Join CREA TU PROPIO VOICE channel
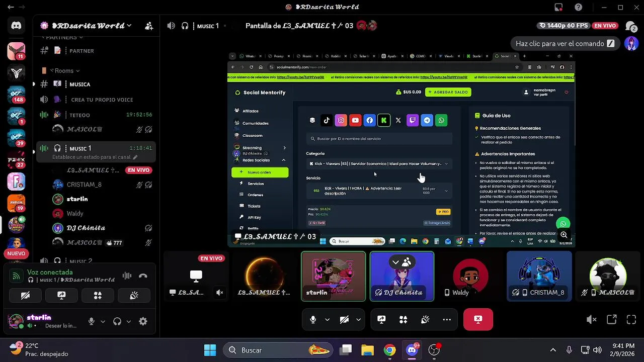Image resolution: width=644 pixels, height=362 pixels. pos(96,100)
